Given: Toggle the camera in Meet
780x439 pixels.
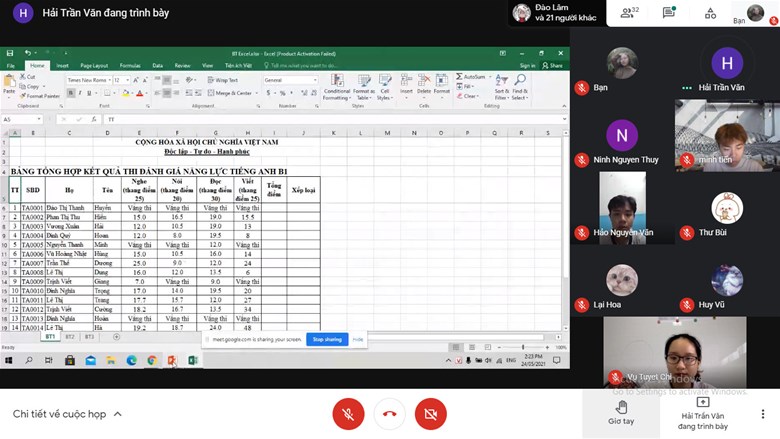Looking at the screenshot, I should (431, 414).
